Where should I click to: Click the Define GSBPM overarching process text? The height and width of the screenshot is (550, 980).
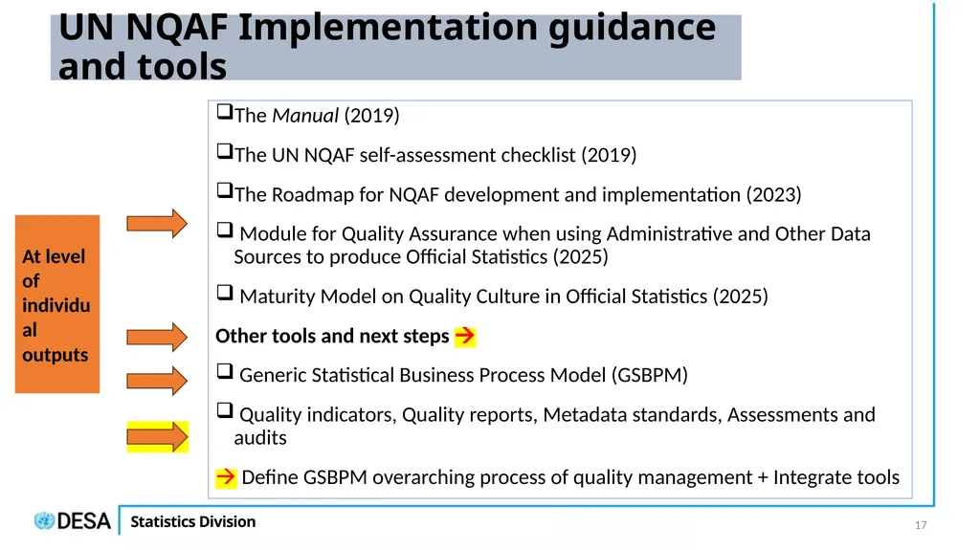tap(570, 477)
